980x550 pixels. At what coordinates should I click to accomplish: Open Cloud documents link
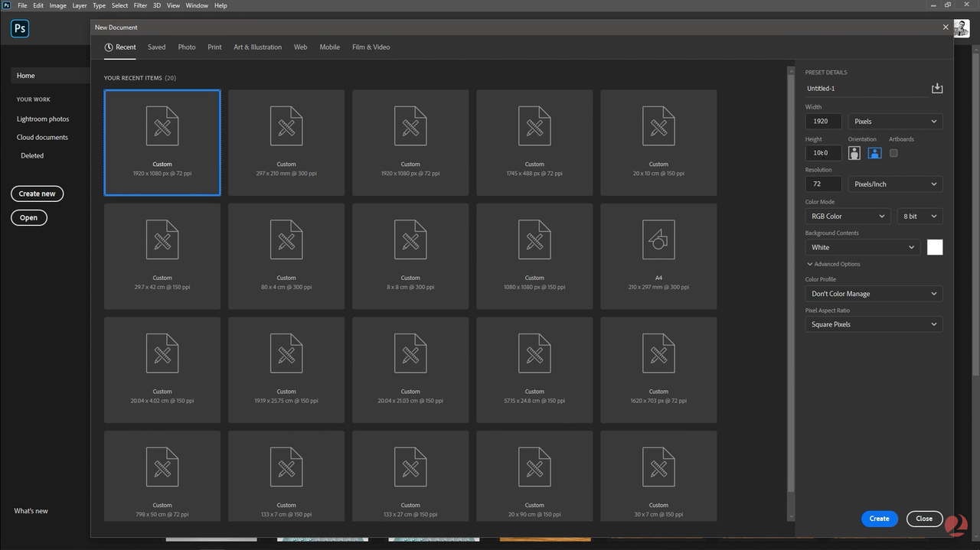pos(42,138)
